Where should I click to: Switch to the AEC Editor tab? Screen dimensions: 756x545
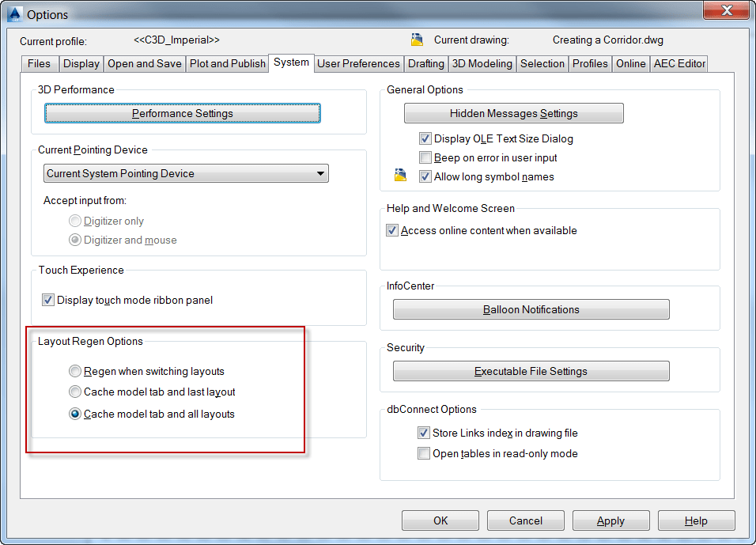coord(679,63)
